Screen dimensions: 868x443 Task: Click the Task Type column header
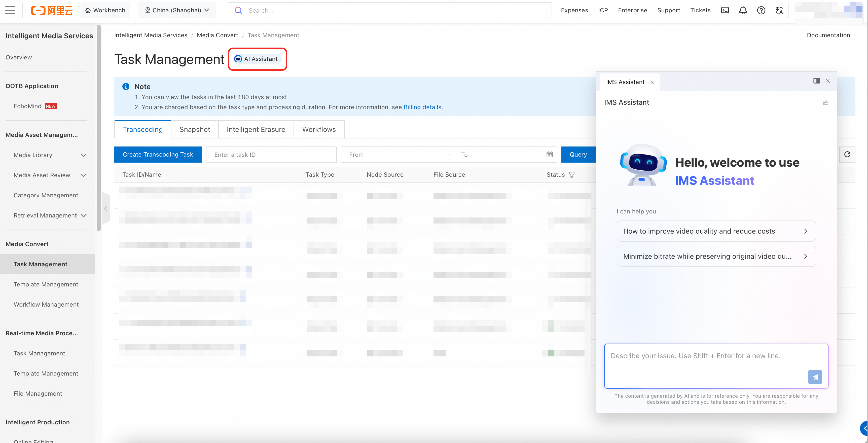(x=320, y=174)
